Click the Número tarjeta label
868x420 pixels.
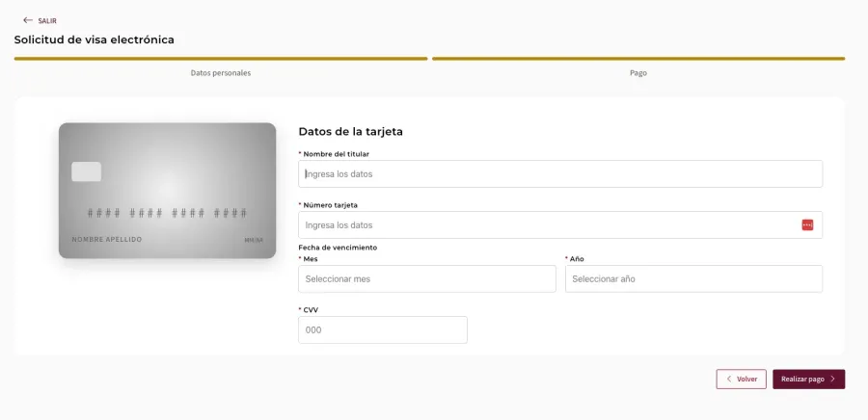coord(331,205)
